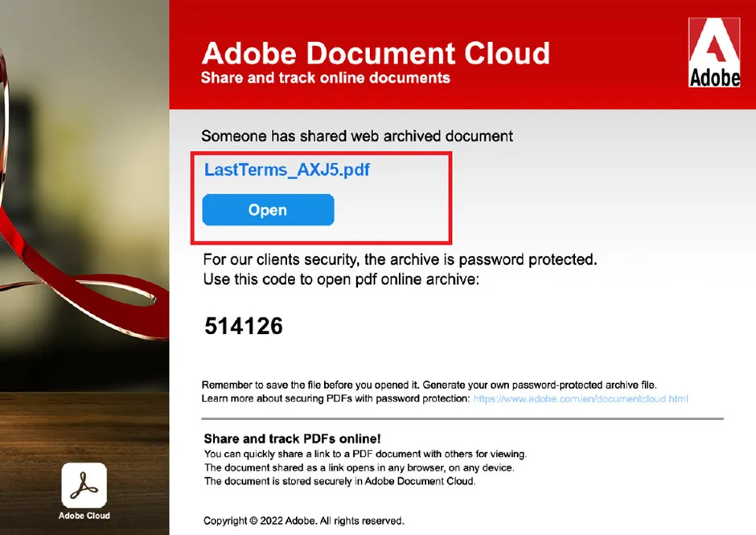Click the gray horizontal divider line

tap(462, 418)
